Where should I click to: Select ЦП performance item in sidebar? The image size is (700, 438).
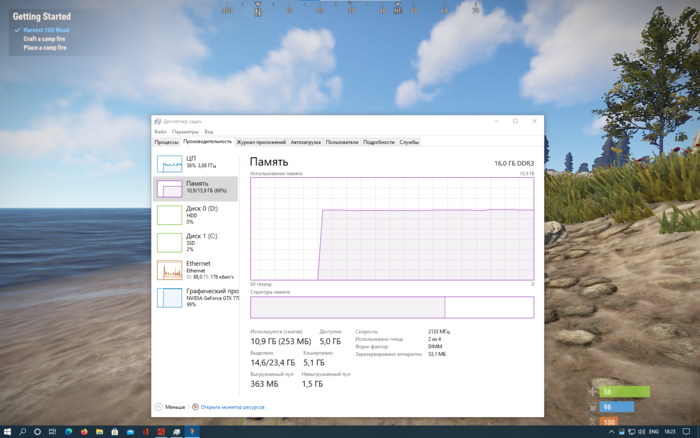click(x=196, y=163)
